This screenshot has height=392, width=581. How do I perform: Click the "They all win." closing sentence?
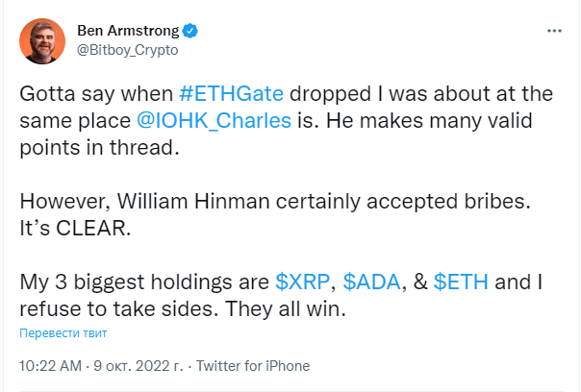click(x=286, y=309)
